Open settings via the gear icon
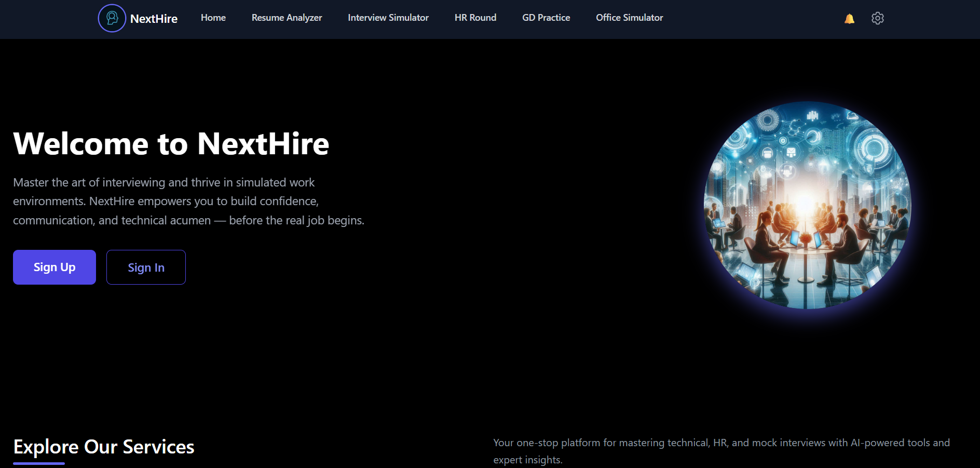Image resolution: width=980 pixels, height=468 pixels. [877, 18]
